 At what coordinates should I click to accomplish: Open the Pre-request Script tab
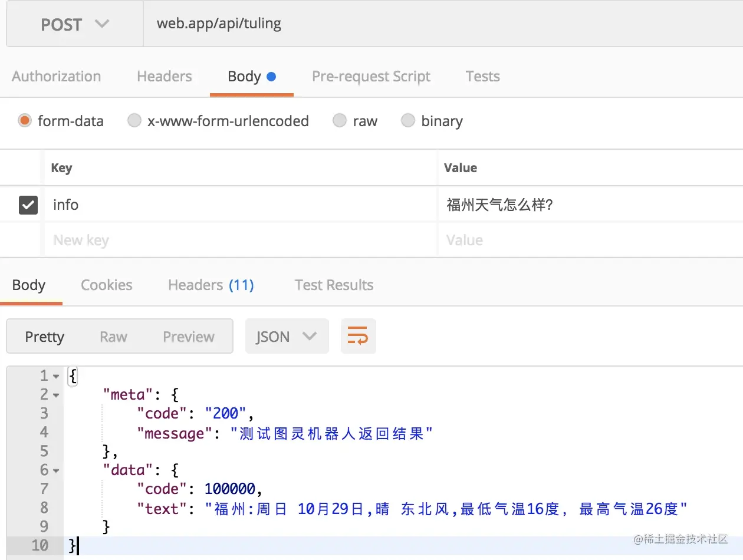[371, 77]
